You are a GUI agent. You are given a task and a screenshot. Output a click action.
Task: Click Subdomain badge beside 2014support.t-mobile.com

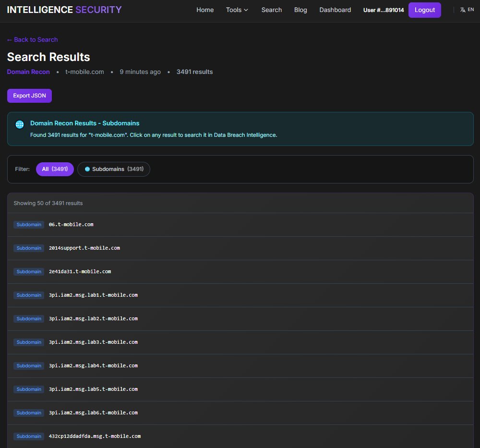[29, 248]
